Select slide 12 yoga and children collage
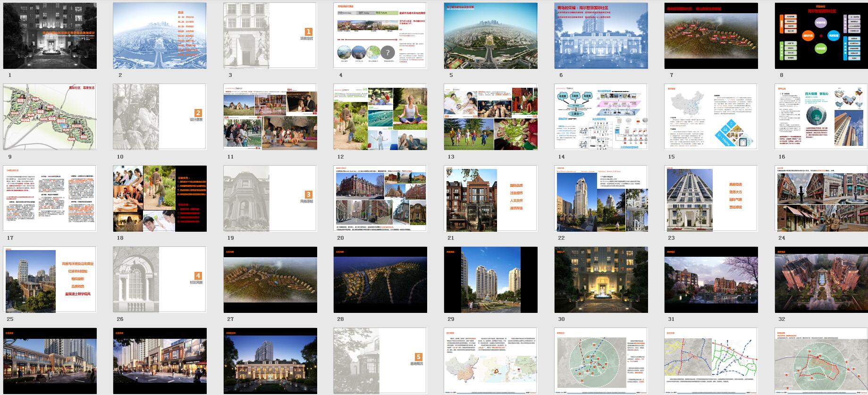 [380, 117]
